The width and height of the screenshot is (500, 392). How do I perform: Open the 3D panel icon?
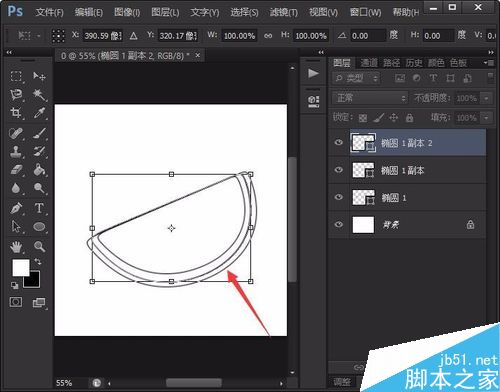[x=313, y=101]
